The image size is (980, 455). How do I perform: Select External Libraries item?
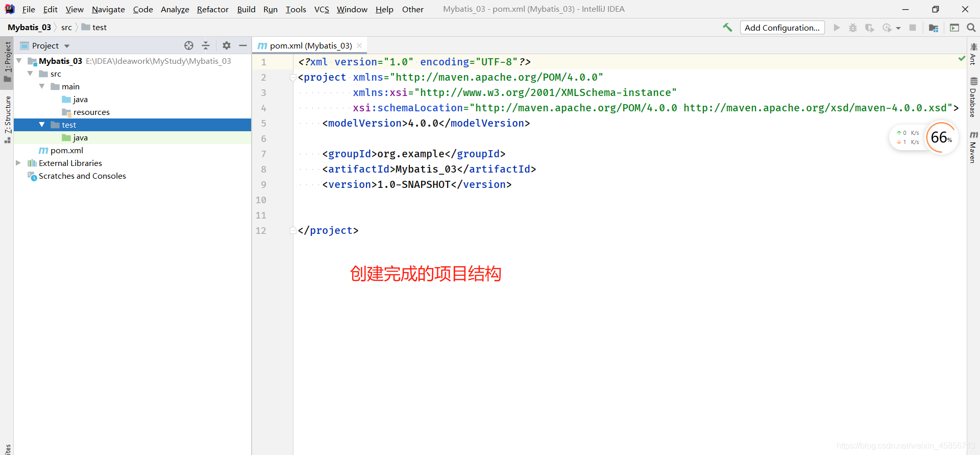(x=70, y=163)
